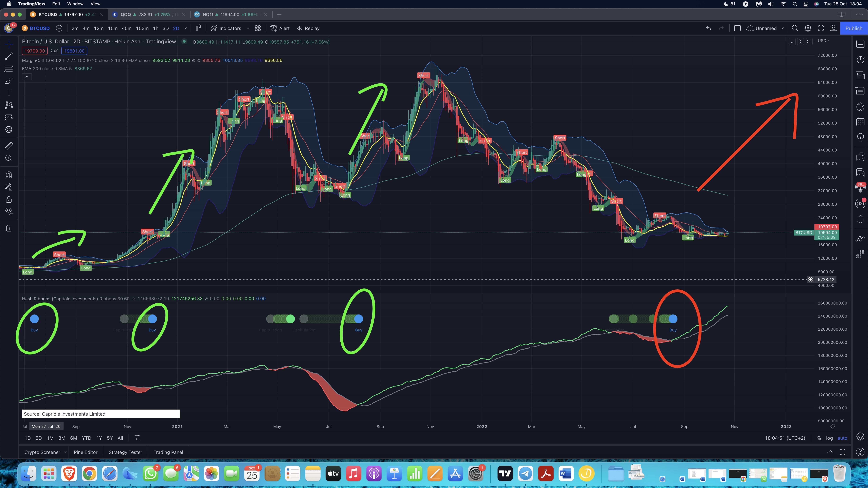The height and width of the screenshot is (488, 868).
Task: Open the Measure ruler tool
Action: pyautogui.click(x=9, y=146)
